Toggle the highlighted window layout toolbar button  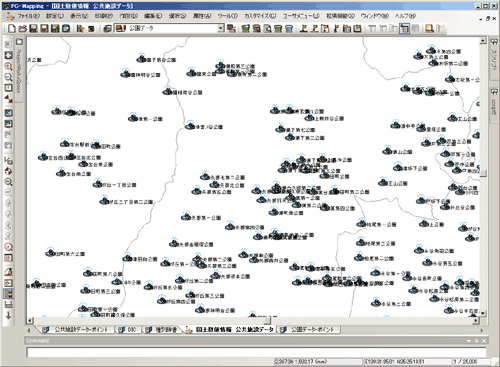coord(404,29)
